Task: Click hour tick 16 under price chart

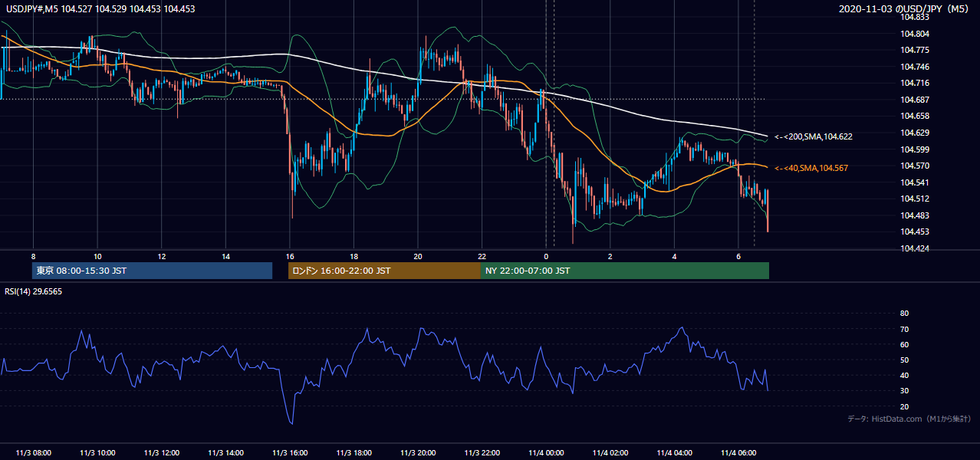Action: pos(289,256)
